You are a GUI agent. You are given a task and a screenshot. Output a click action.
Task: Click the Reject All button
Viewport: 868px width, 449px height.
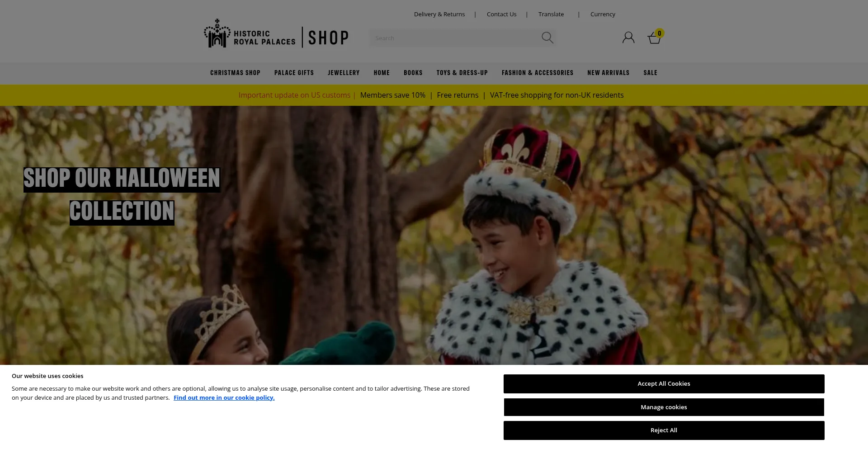[664, 430]
